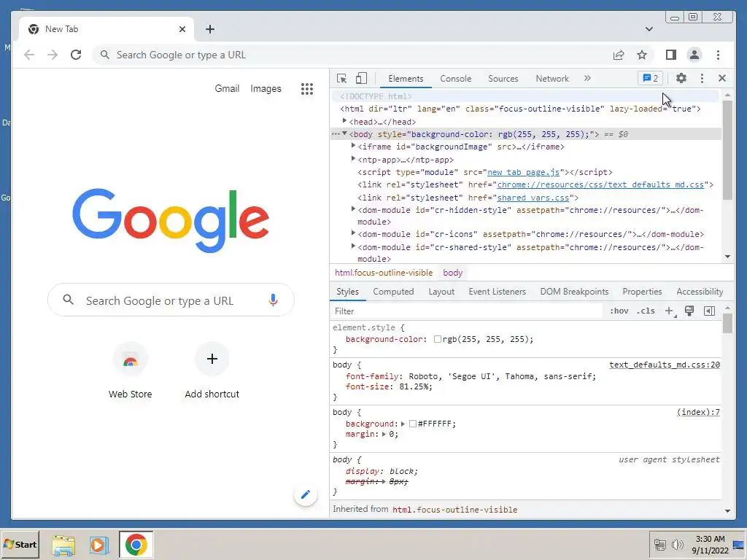Open a new tab with plus button
Image resolution: width=747 pixels, height=560 pixels.
209,29
